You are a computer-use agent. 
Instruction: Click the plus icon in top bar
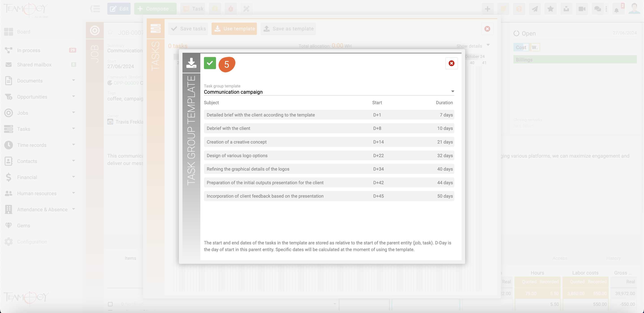click(487, 9)
